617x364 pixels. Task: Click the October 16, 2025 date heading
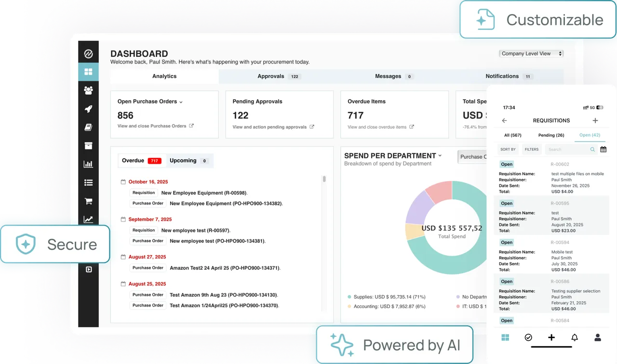coord(148,182)
